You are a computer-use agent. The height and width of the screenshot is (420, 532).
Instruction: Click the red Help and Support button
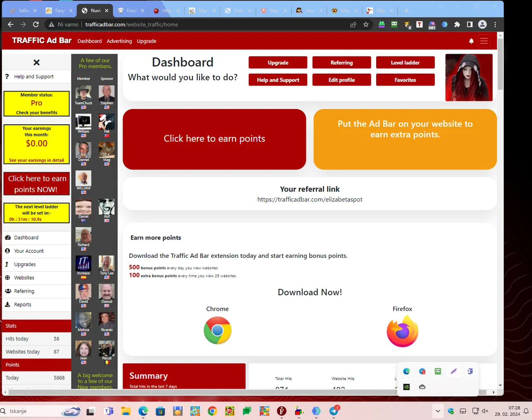point(278,80)
